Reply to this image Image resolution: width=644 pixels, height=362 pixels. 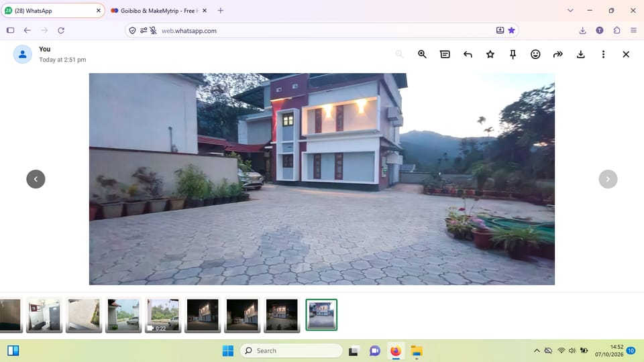pyautogui.click(x=468, y=54)
